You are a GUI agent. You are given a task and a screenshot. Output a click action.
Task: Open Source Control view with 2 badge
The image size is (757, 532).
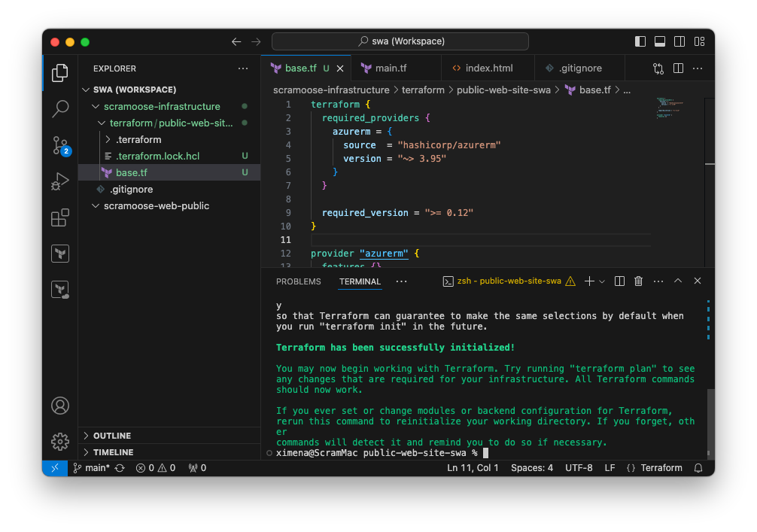[61, 145]
